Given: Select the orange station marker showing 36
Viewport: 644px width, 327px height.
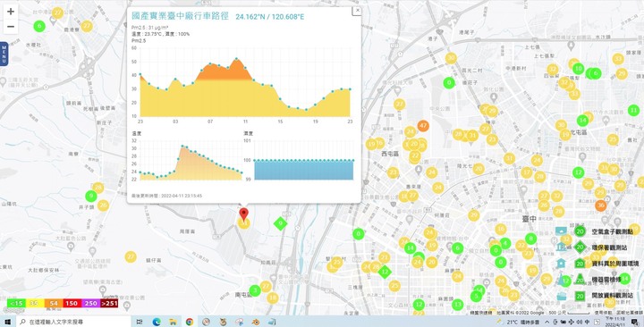Looking at the screenshot, I should [x=601, y=205].
